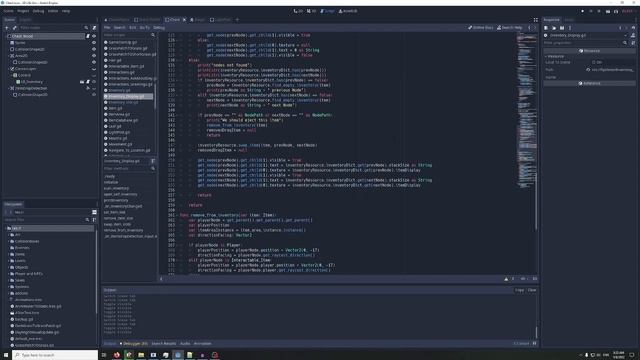Add a new node with plus icon
This screenshot has height=360, width=640.
click(7, 28)
